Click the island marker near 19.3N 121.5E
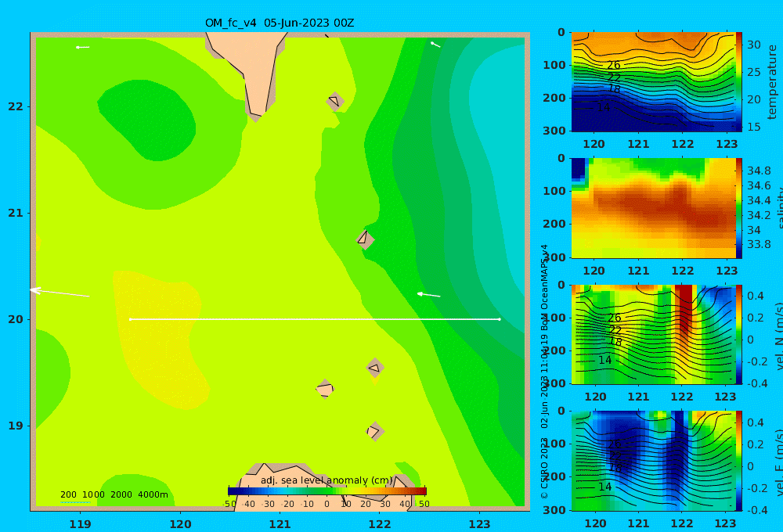The width and height of the screenshot is (783, 532). [325, 389]
